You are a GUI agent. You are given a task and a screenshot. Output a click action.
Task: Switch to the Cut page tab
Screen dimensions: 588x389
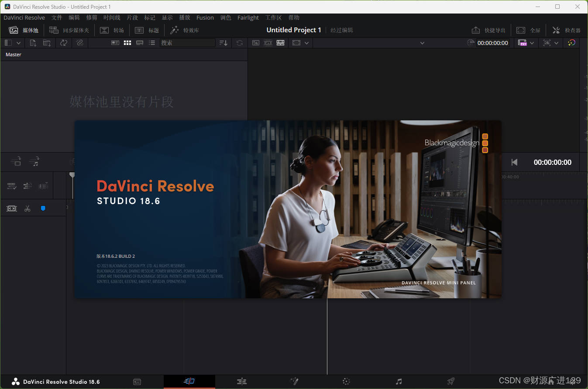(189, 382)
